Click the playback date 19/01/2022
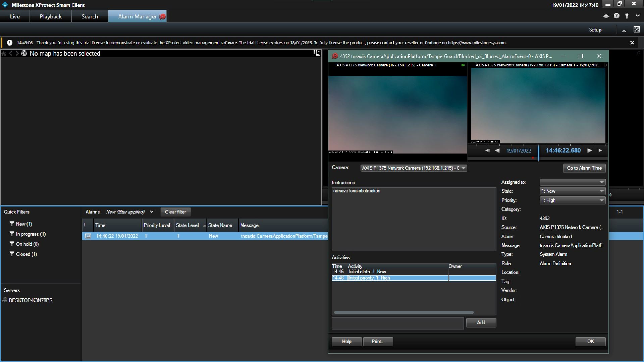Viewport: 644px width, 362px height. point(519,151)
